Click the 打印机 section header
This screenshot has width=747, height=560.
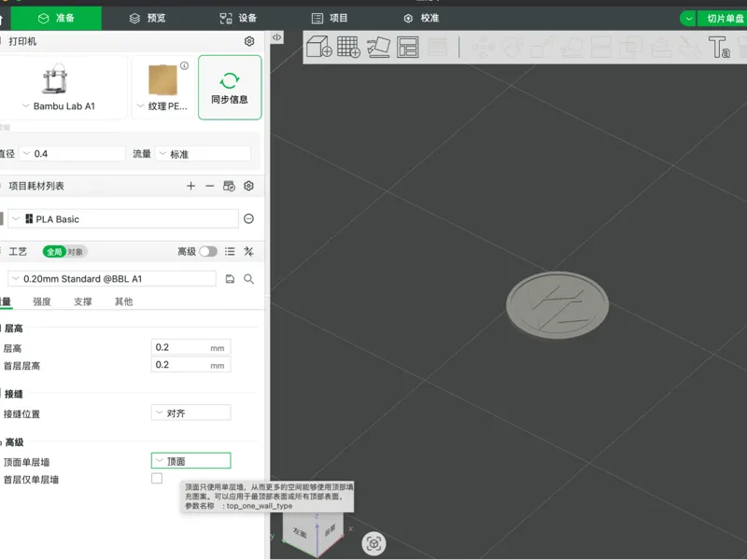coord(22,41)
